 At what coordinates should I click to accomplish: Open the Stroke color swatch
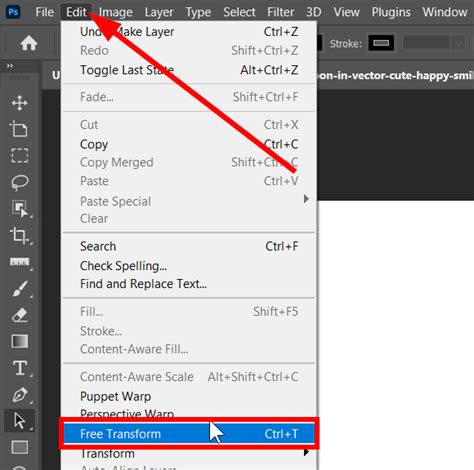(381, 43)
